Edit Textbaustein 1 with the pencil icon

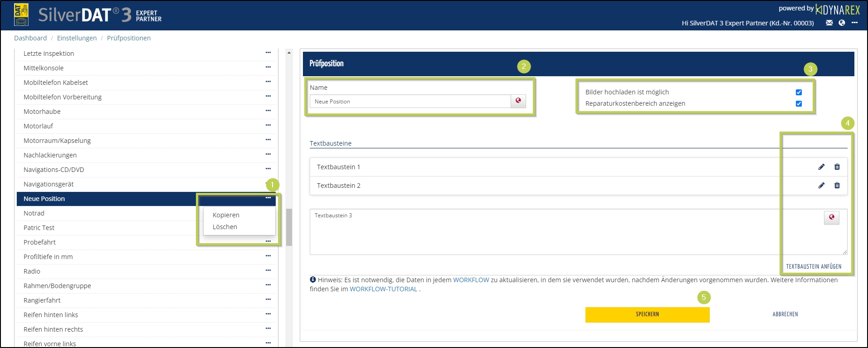click(x=821, y=167)
